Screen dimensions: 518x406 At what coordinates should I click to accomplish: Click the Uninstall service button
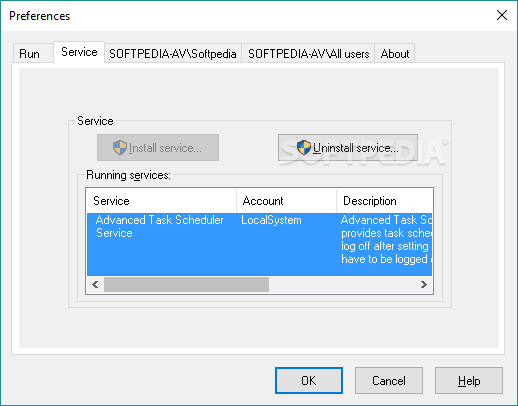point(348,148)
